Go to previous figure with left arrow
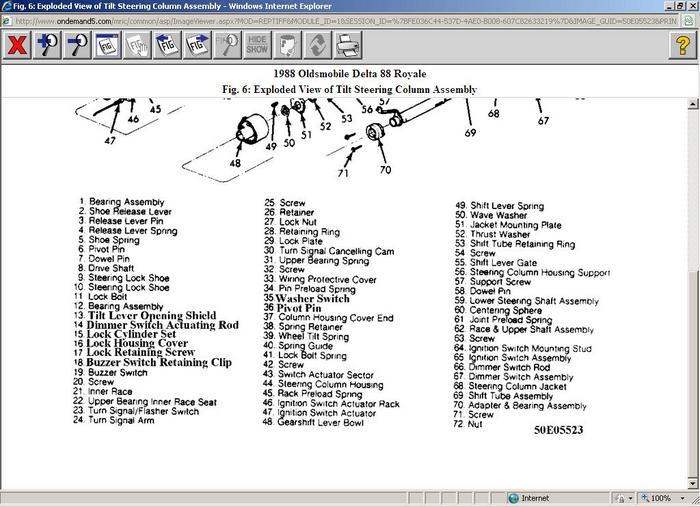The image size is (700, 507). pos(167,45)
